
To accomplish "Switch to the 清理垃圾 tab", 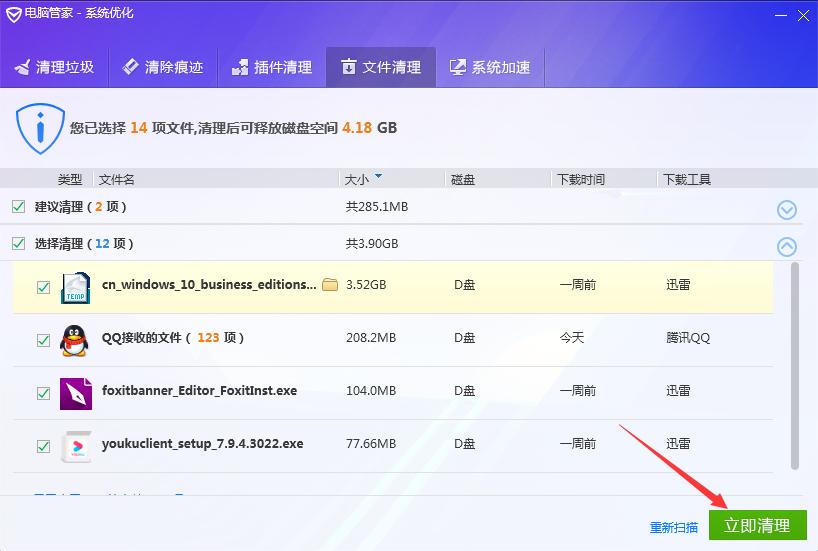I will point(54,67).
